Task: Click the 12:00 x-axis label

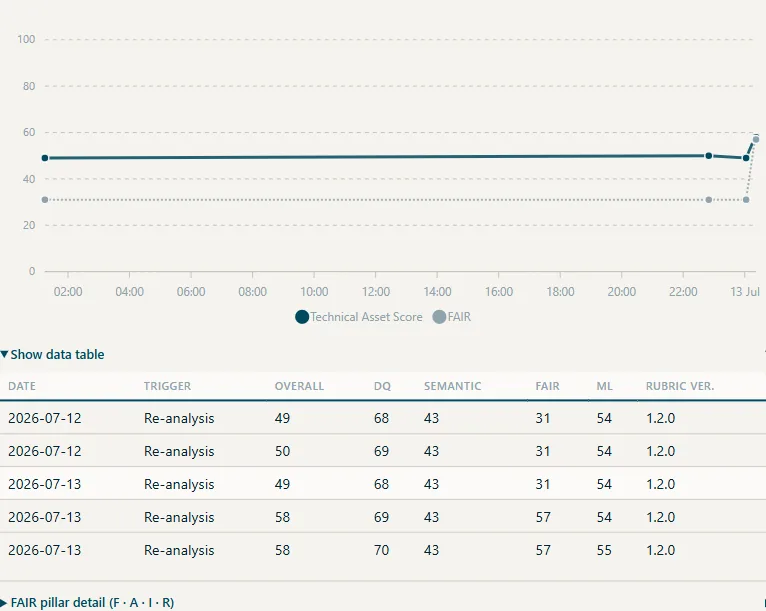Action: [x=376, y=292]
